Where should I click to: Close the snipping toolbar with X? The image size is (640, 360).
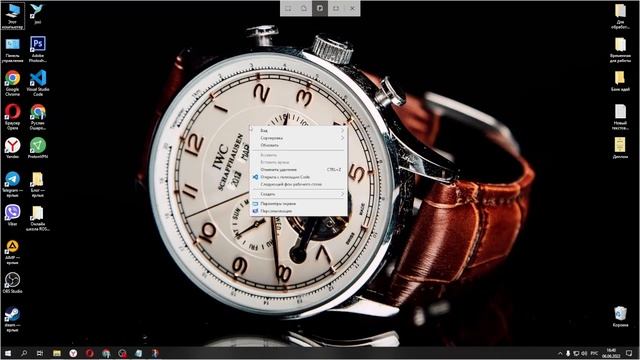pos(352,8)
